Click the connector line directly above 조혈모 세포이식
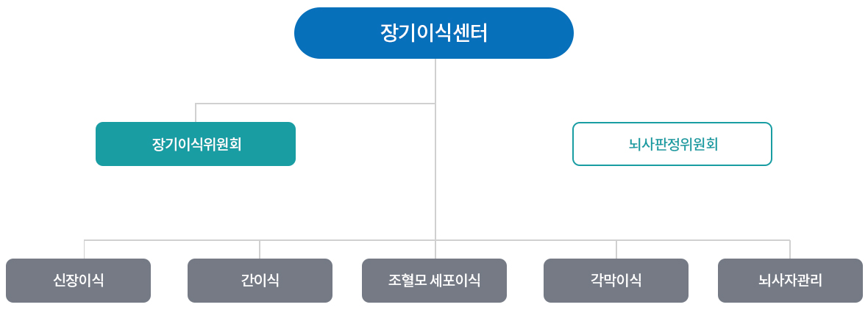 click(435, 249)
